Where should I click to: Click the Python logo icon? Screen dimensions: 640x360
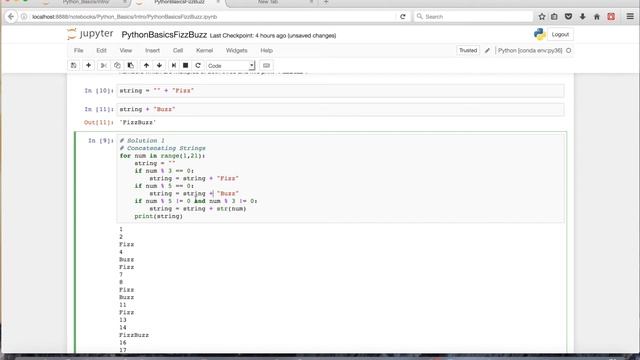540,34
